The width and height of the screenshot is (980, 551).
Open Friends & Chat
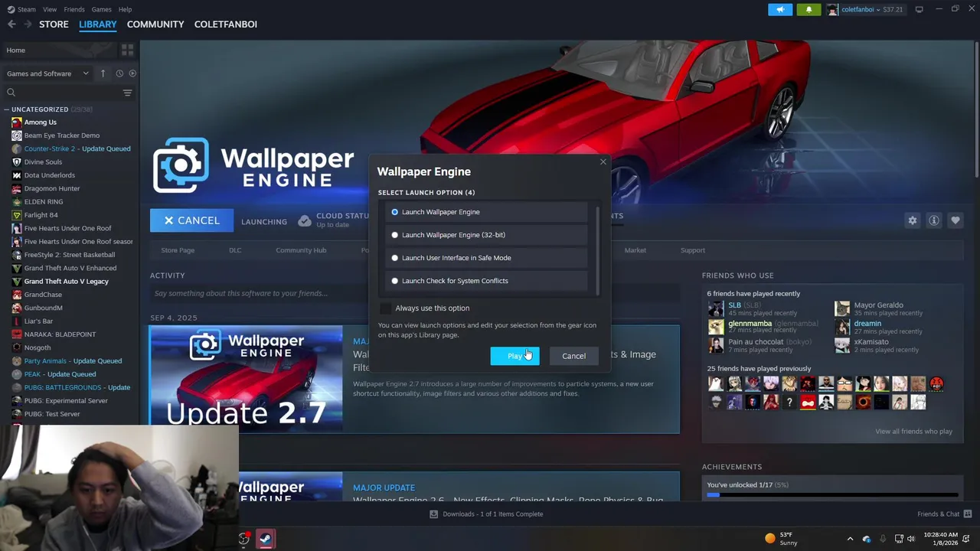[944, 514]
